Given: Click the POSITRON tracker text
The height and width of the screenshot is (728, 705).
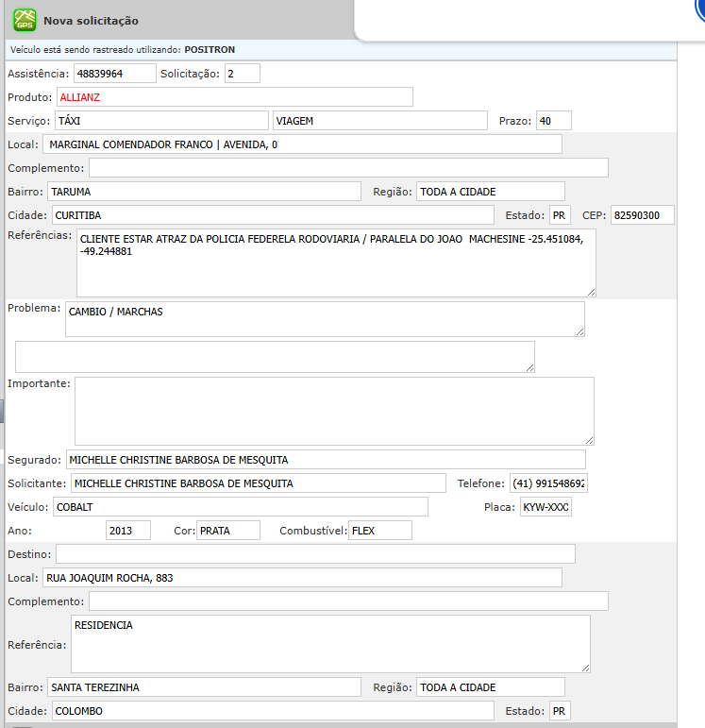Looking at the screenshot, I should [210, 50].
